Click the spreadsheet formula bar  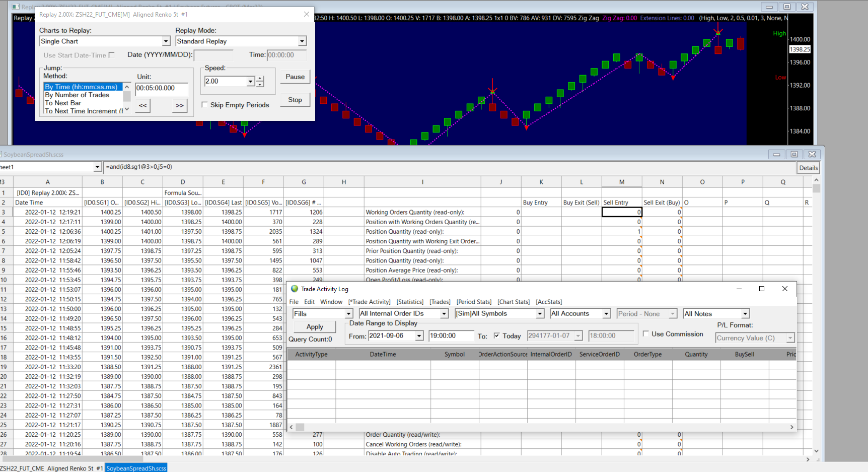click(449, 167)
